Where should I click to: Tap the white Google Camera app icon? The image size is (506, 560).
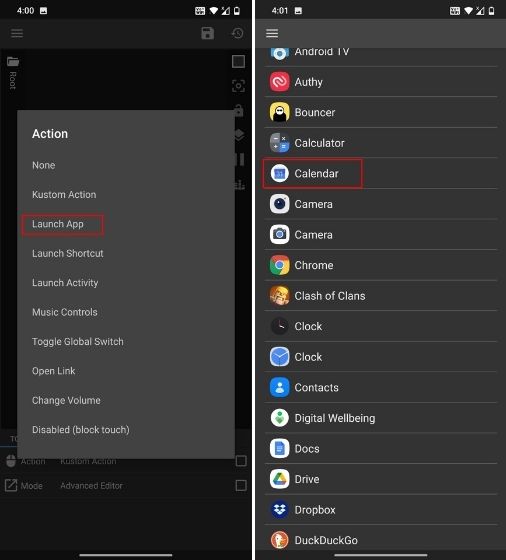coord(279,235)
